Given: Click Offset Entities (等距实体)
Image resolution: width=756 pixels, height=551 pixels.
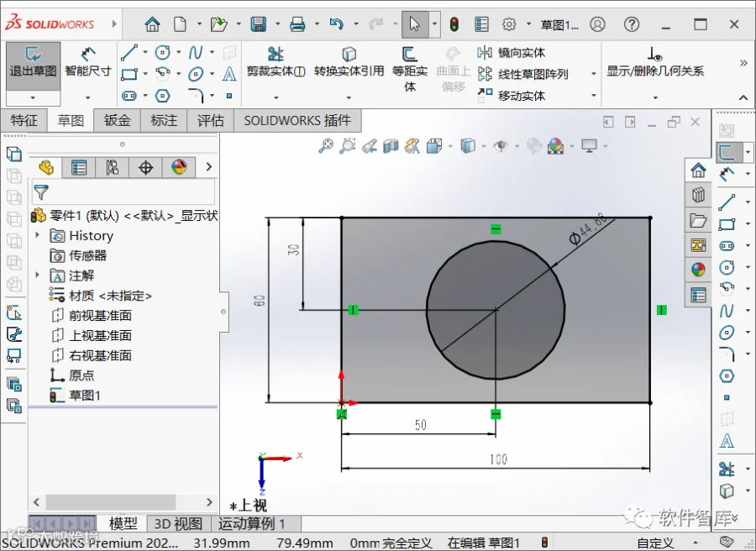Looking at the screenshot, I should 410,68.
